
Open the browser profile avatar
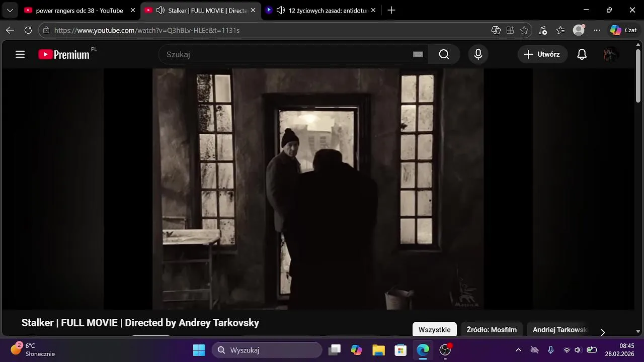579,30
